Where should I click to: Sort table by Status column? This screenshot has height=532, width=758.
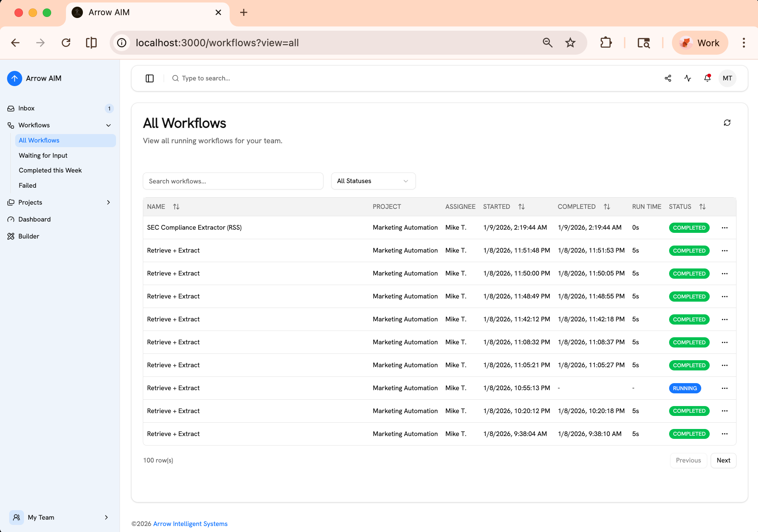tap(702, 207)
